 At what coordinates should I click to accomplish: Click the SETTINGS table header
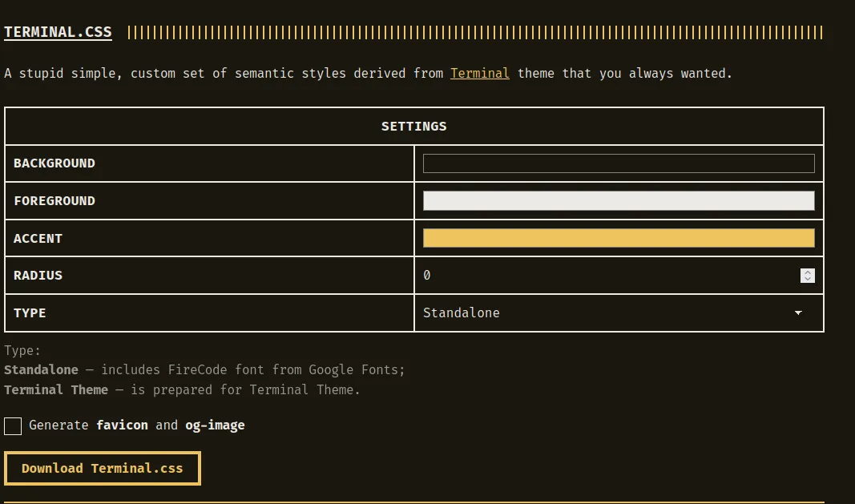point(413,127)
